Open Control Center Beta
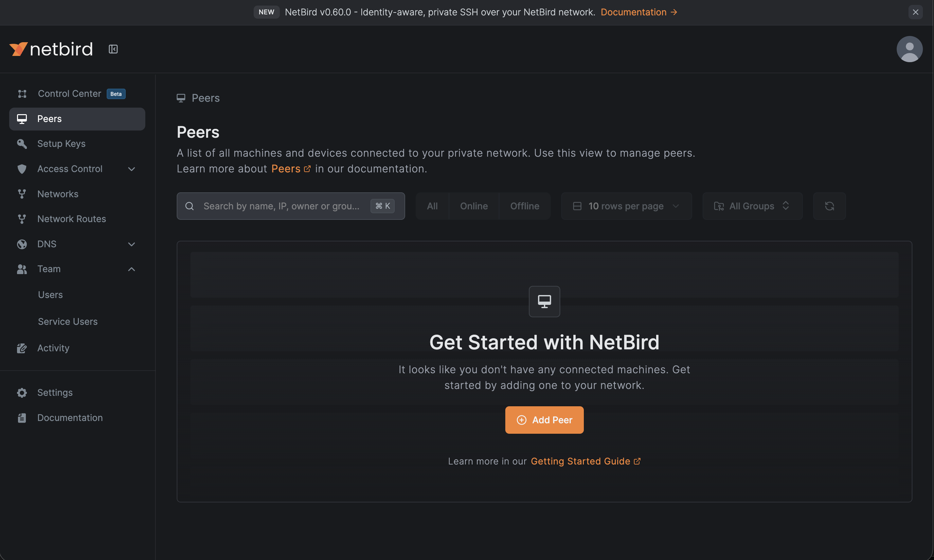This screenshot has width=934, height=560. 69,93
